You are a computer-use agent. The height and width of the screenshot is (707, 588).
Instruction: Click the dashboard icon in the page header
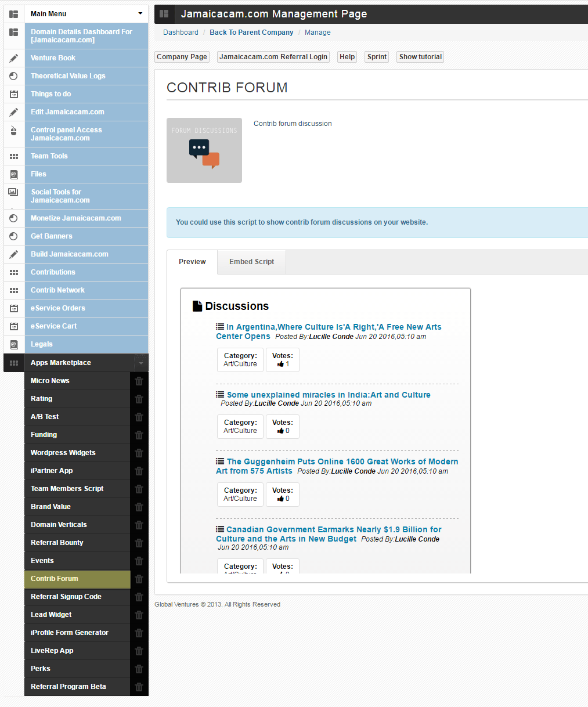click(x=164, y=14)
